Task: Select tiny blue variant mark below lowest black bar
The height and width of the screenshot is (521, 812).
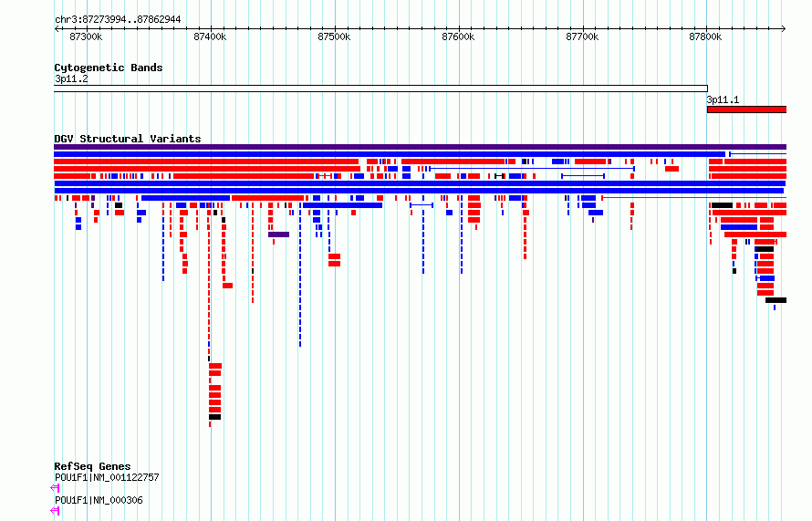Action: 775,307
